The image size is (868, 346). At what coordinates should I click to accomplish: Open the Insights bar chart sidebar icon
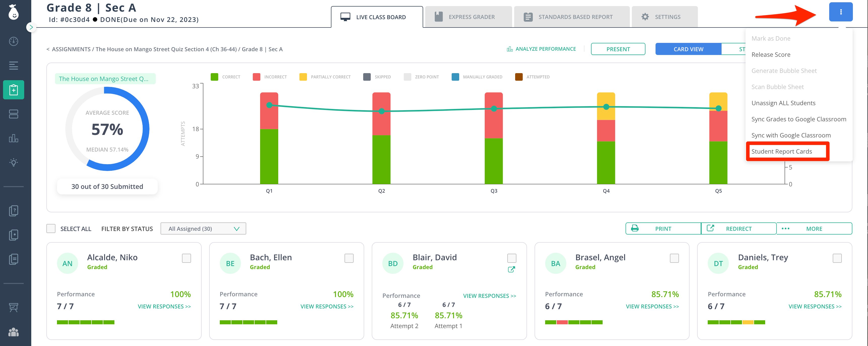[13, 138]
